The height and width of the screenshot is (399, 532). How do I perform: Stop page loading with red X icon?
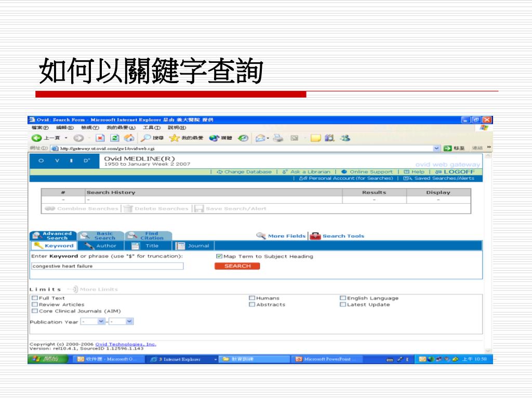[100, 138]
